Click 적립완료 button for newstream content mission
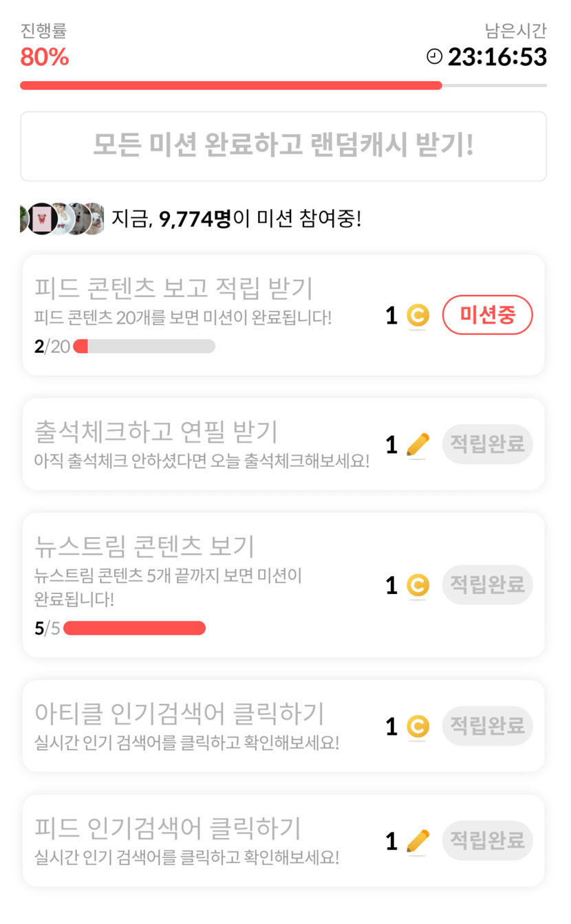This screenshot has height=924, width=571. pyautogui.click(x=487, y=585)
